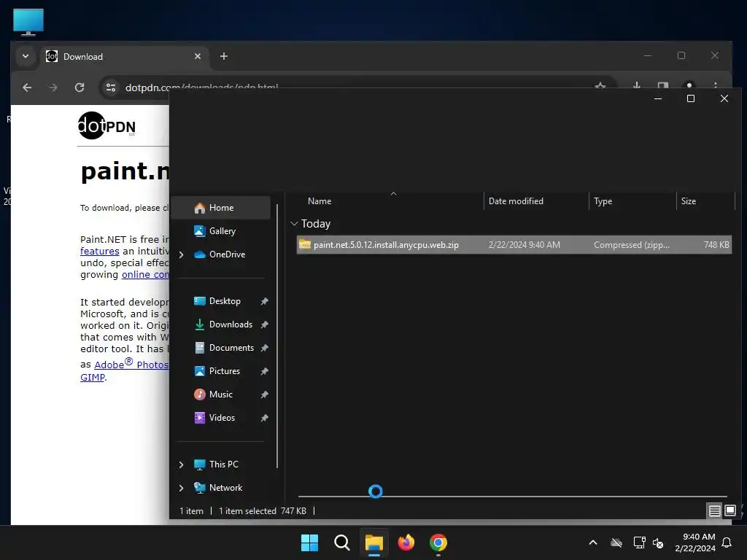Screen dimensions: 747x560
Task: Open the online community link on webpage
Action: (145, 274)
